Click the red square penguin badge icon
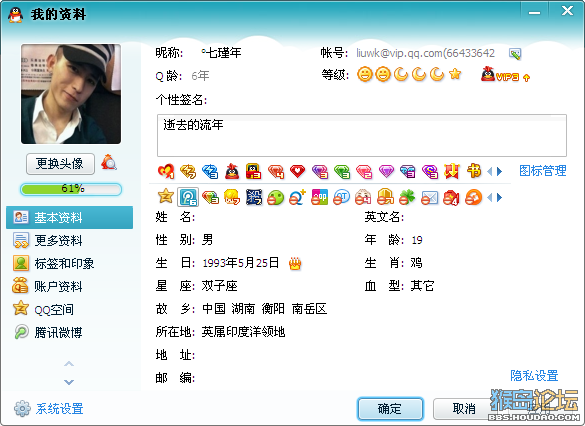 click(x=253, y=171)
